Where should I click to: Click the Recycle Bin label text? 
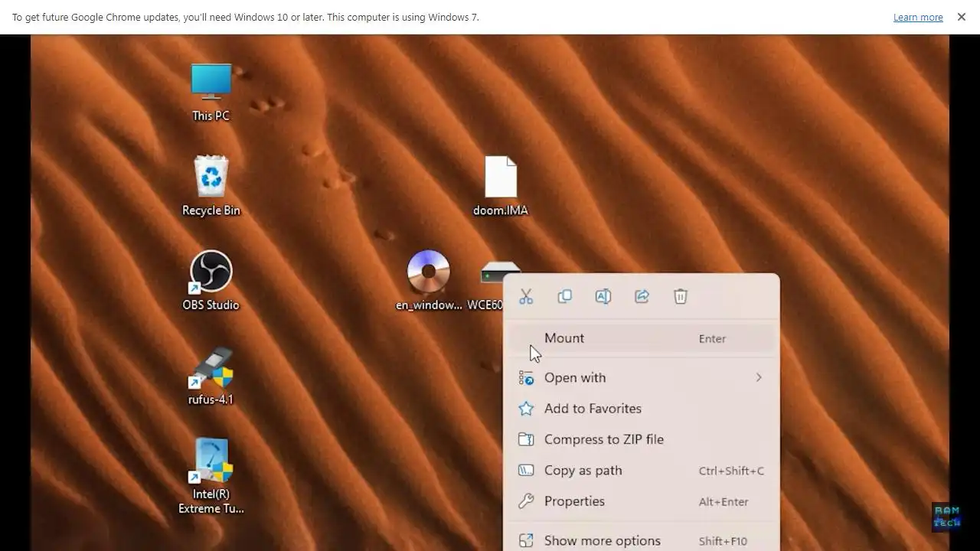point(211,210)
